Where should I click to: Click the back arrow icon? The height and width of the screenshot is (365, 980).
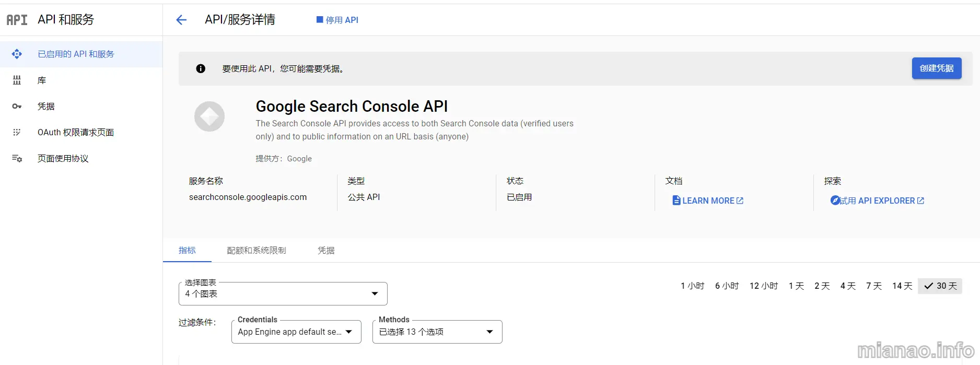coord(181,20)
